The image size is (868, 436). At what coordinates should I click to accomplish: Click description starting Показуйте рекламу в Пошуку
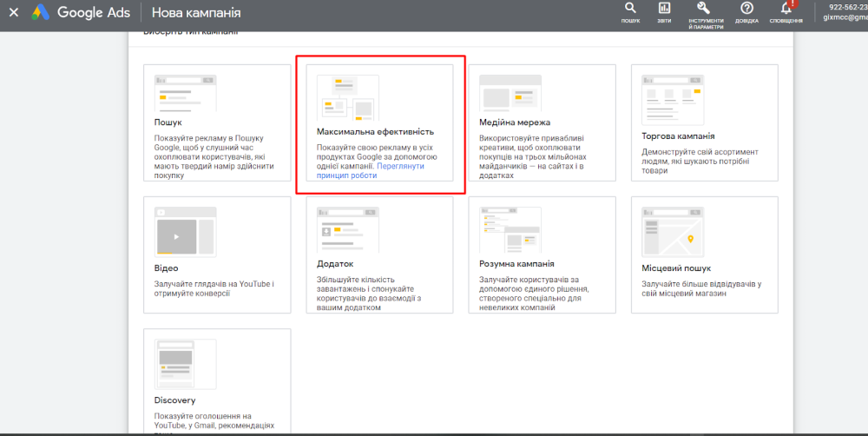tap(214, 157)
